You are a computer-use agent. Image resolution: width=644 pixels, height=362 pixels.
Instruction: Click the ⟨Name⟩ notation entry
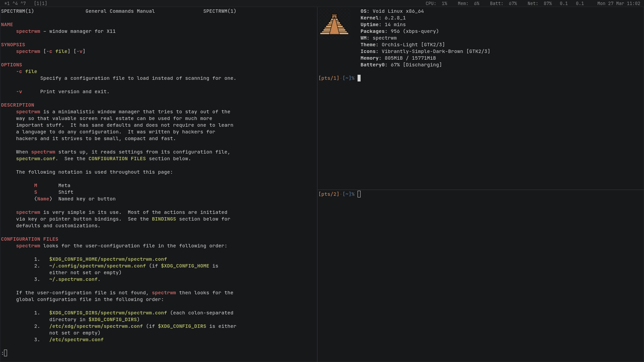43,199
